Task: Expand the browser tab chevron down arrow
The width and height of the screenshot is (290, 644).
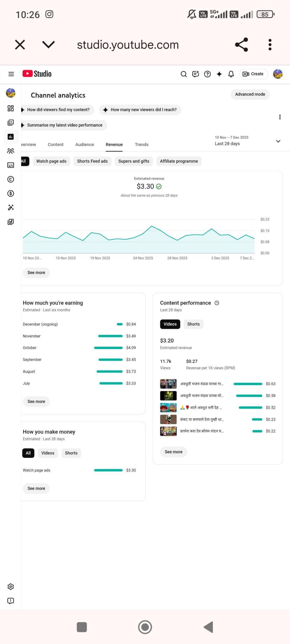Action: coord(48,45)
